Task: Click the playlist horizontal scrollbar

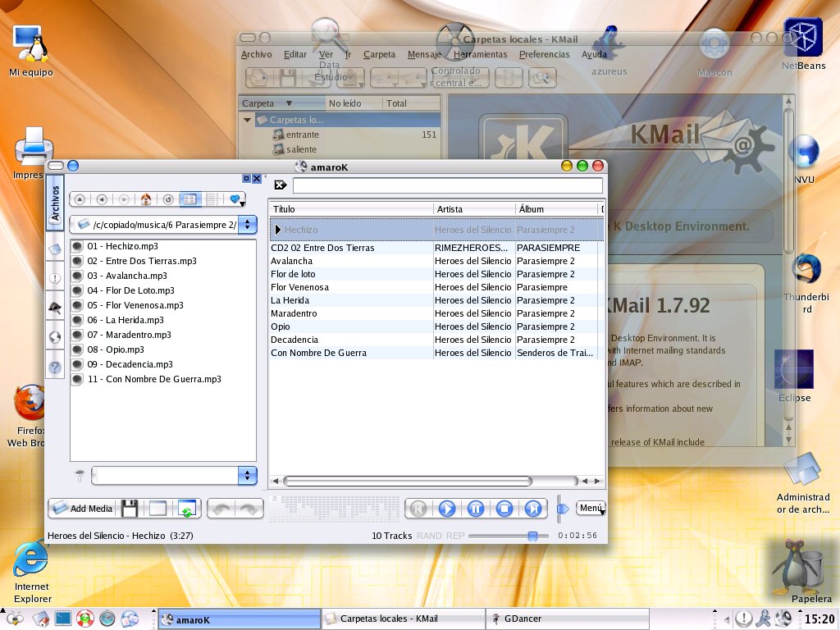Action: [407, 481]
